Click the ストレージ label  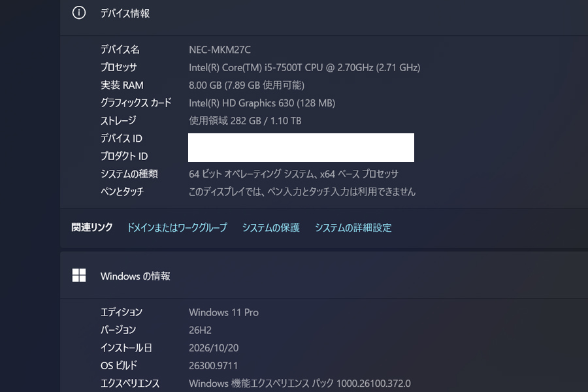click(x=118, y=121)
